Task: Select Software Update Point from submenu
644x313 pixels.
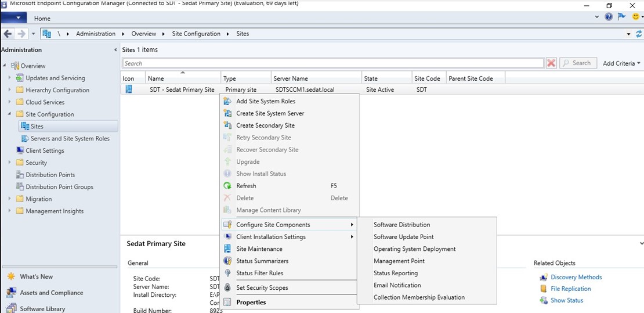Action: click(403, 237)
